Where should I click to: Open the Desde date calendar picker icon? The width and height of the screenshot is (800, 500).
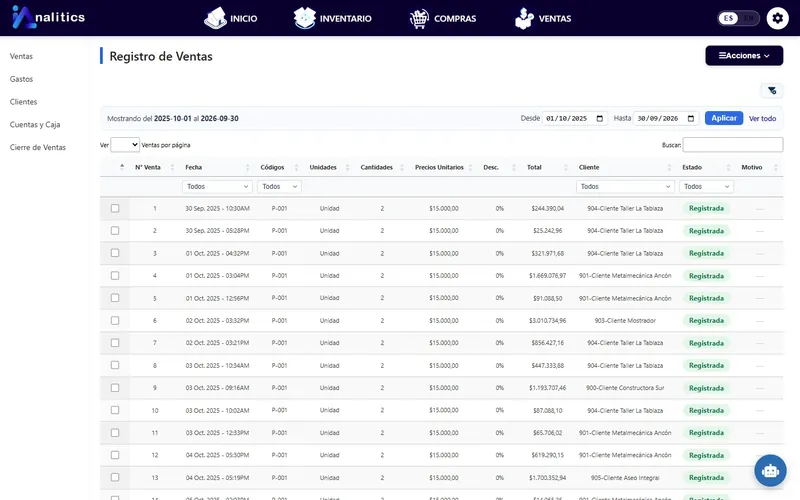pos(599,118)
